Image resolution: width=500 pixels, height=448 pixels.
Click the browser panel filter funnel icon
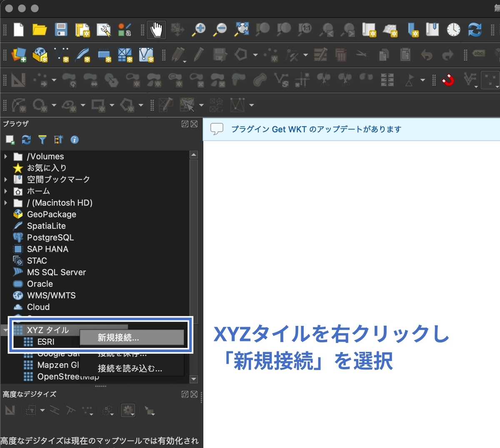coord(42,140)
